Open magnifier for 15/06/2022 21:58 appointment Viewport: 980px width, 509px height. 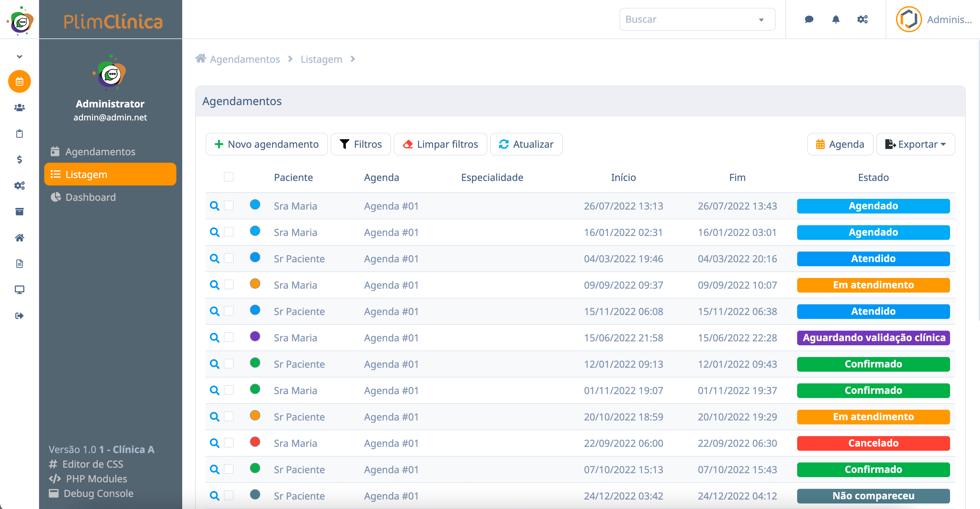point(214,337)
